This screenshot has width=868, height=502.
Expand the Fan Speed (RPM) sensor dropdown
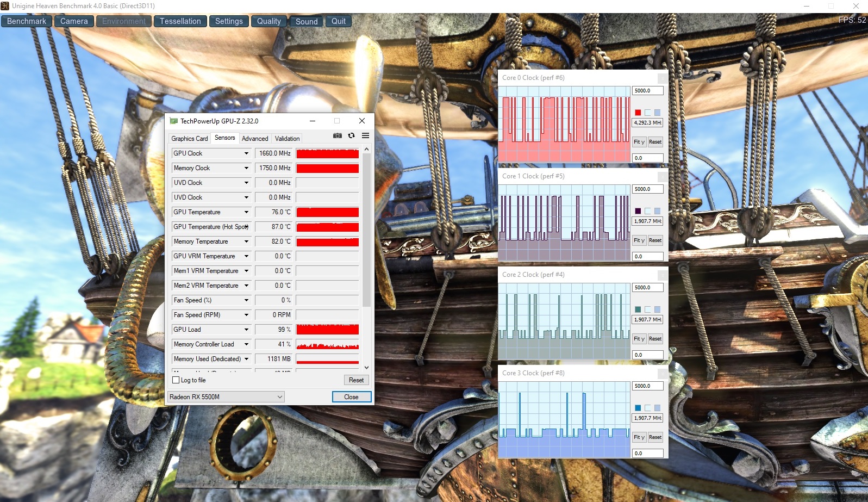[x=246, y=315]
